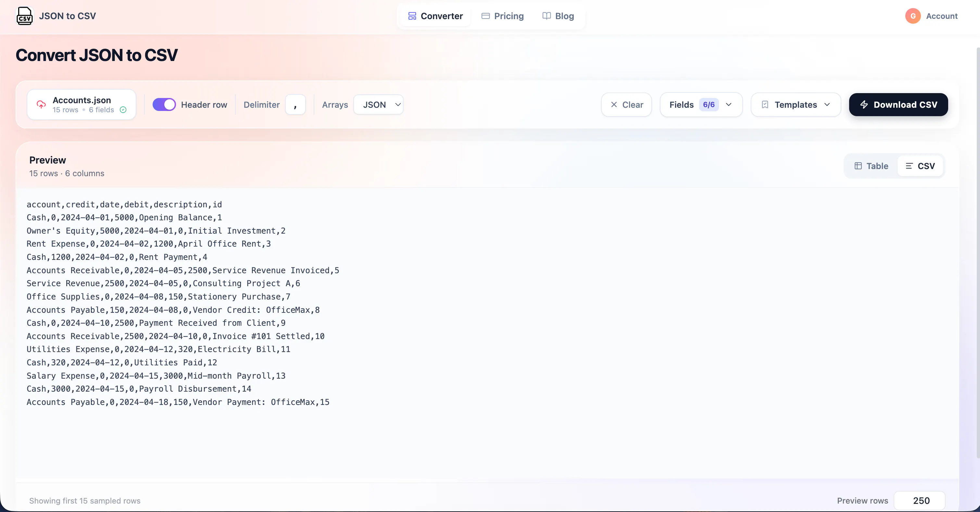980x512 pixels.
Task: Open the Arrays JSON dropdown
Action: click(x=378, y=104)
